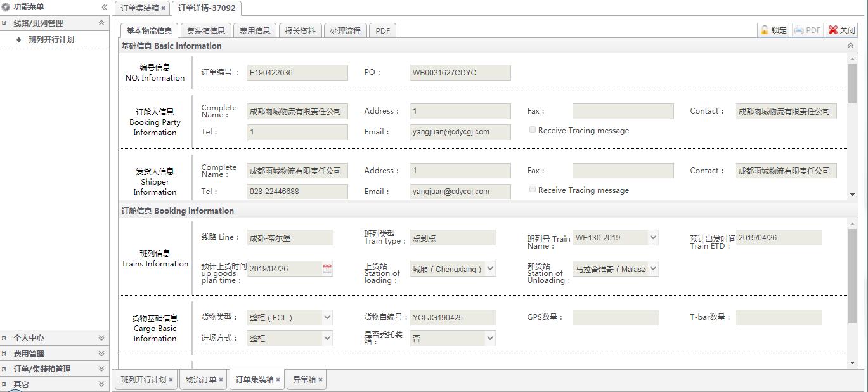Image resolution: width=868 pixels, height=392 pixels.
Task: Click the 锁定 lock button
Action: point(773,30)
